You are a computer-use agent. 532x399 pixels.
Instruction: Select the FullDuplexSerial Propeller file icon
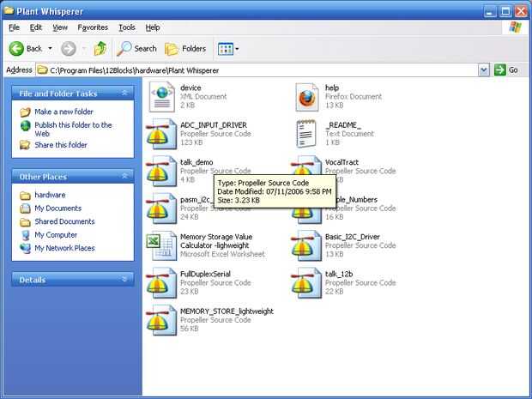point(161,283)
